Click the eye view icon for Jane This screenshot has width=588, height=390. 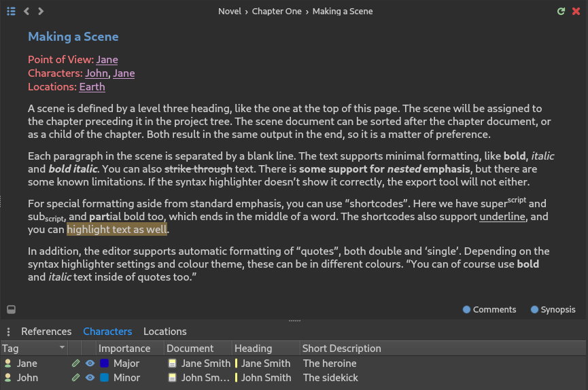click(x=90, y=363)
